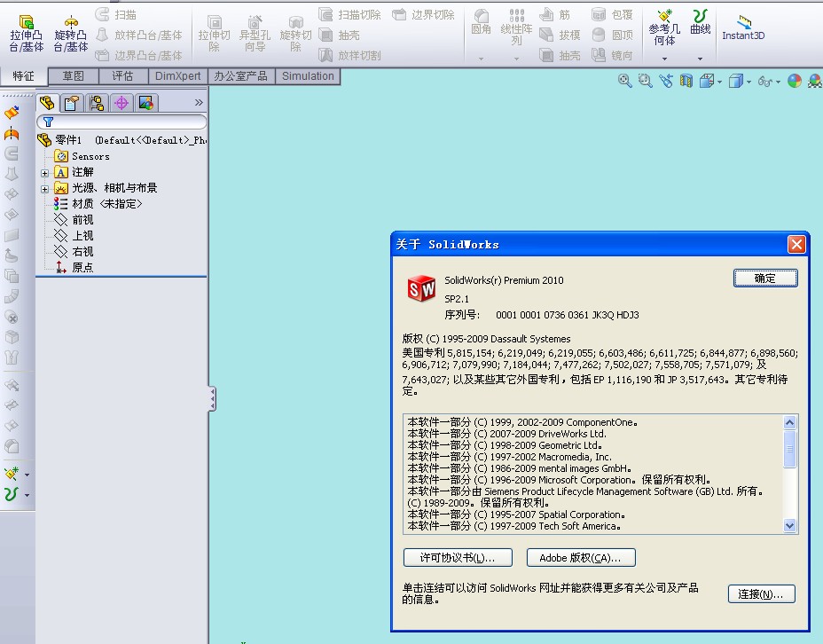Click the 连接(N)... connect button
823x644 pixels.
pos(762,594)
